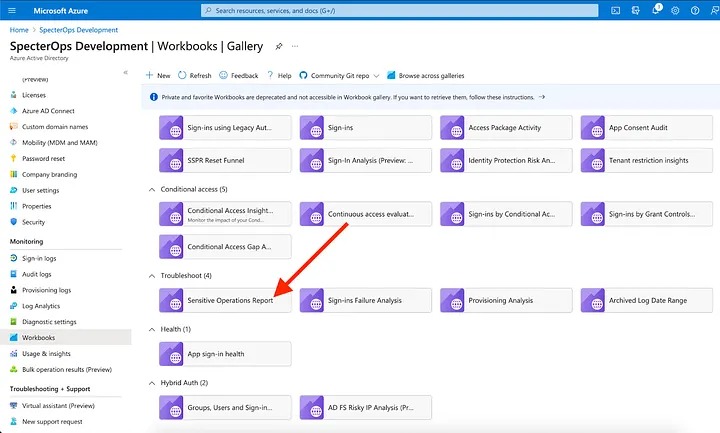Collapse the left sidebar with double chevron
This screenshot has width=720, height=433.
tap(125, 72)
